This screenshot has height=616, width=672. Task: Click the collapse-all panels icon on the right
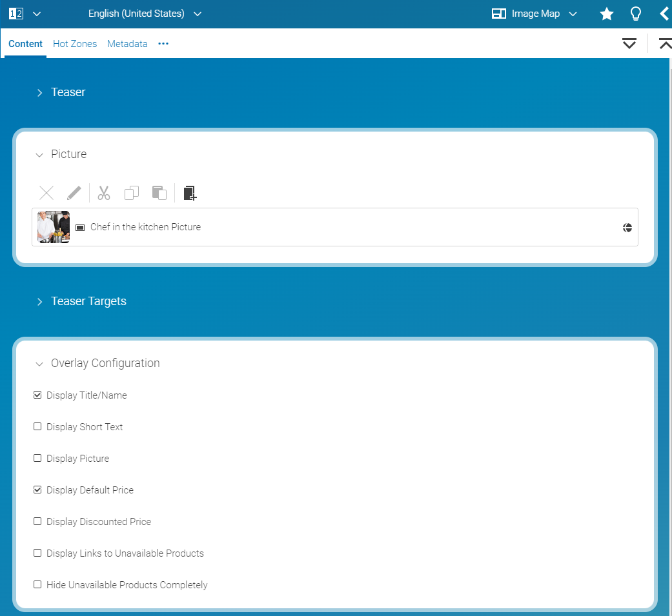point(665,43)
